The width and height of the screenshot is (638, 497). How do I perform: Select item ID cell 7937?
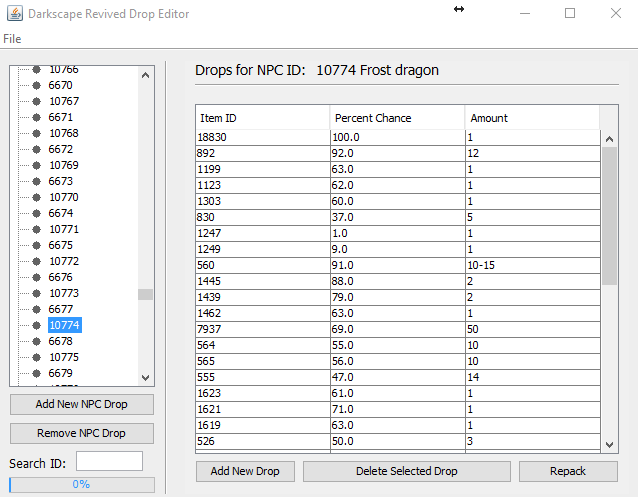point(263,329)
